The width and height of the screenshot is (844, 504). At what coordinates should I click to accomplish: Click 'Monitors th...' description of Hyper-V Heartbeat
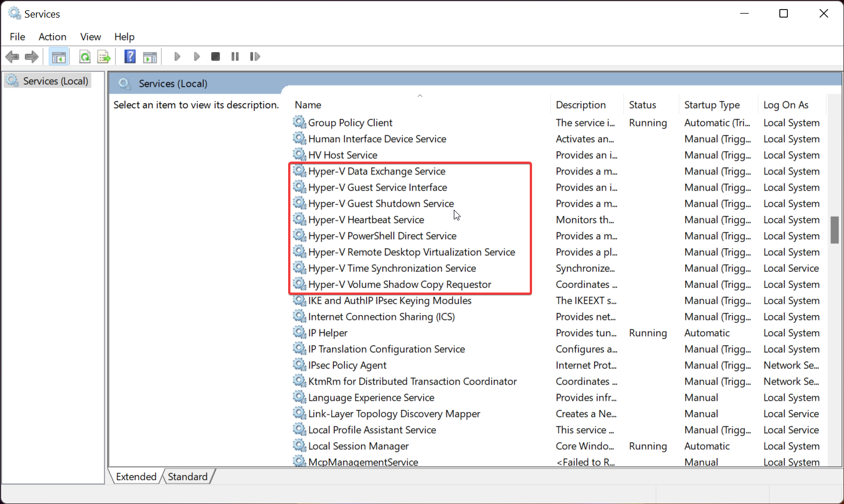tap(585, 220)
